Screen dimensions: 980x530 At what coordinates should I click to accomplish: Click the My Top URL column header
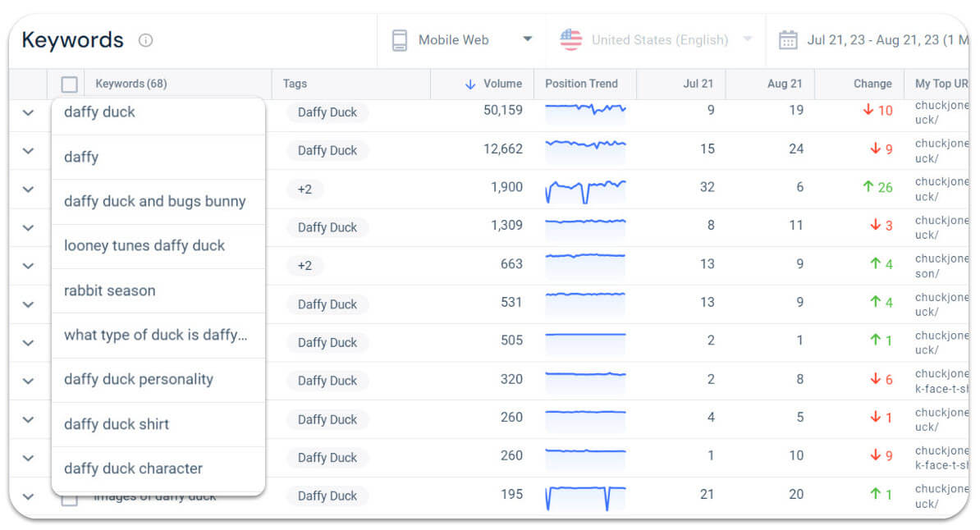pos(941,84)
